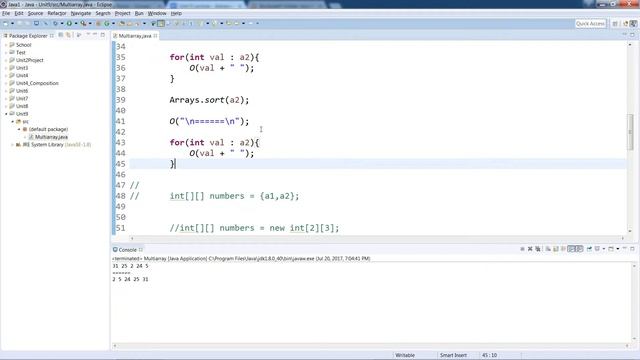Collapse the src folder node
The height and width of the screenshot is (360, 640).
point(13,122)
